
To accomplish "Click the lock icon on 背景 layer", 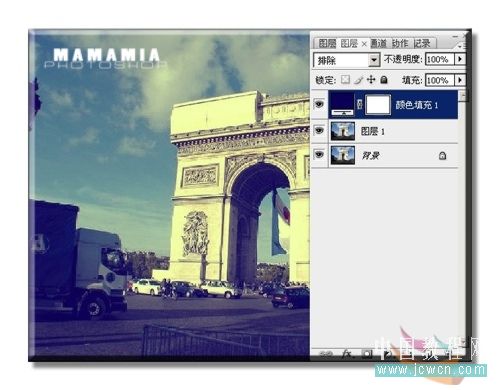I will 442,155.
